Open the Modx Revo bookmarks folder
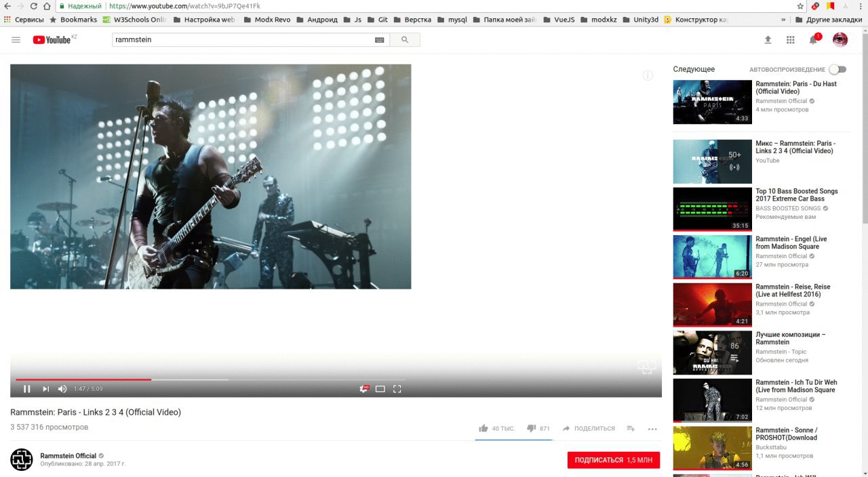Viewport: 868px width, 477px height. [267, 20]
